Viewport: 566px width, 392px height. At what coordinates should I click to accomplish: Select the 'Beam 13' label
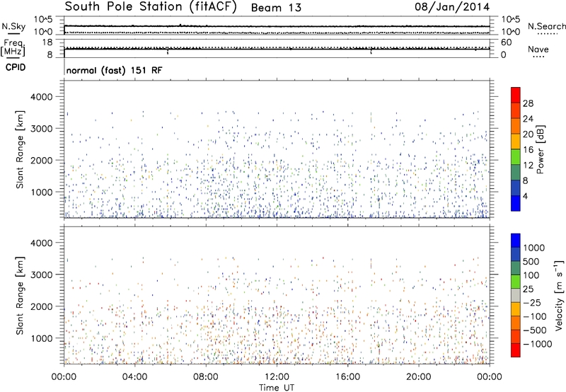[x=276, y=8]
